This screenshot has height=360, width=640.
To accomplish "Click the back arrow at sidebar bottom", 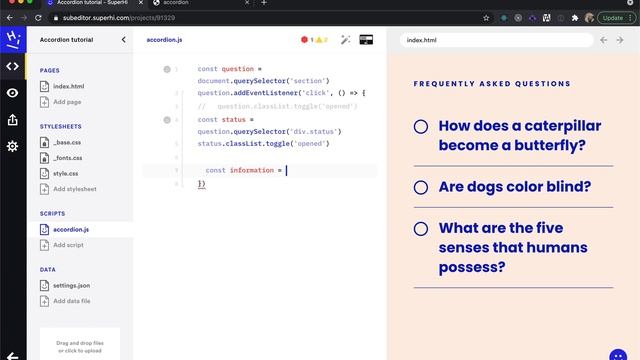I will pos(12,356).
